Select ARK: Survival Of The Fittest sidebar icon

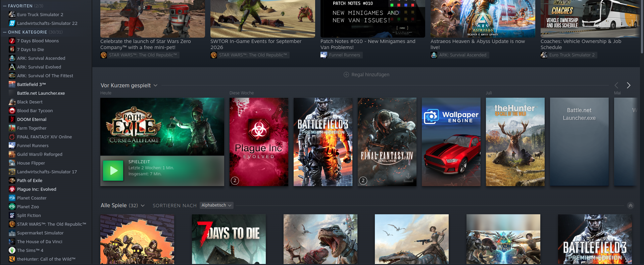click(12, 76)
